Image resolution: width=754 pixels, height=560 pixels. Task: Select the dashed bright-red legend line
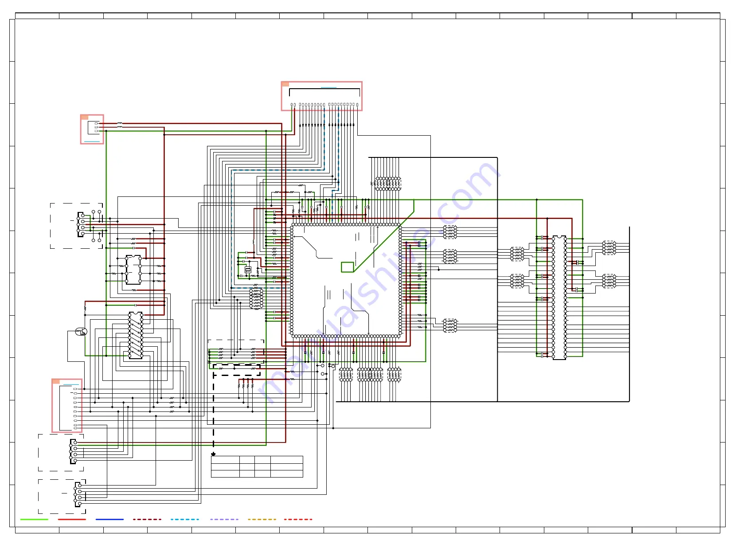(298, 519)
